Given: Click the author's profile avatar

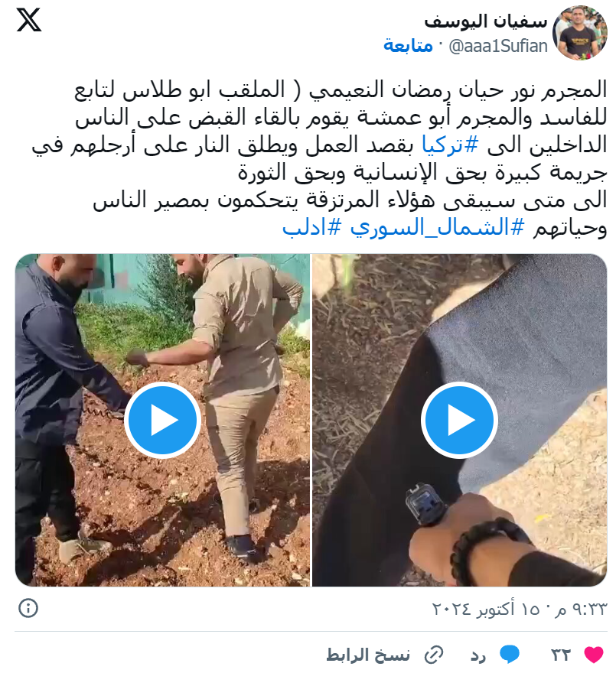Looking at the screenshot, I should [580, 33].
